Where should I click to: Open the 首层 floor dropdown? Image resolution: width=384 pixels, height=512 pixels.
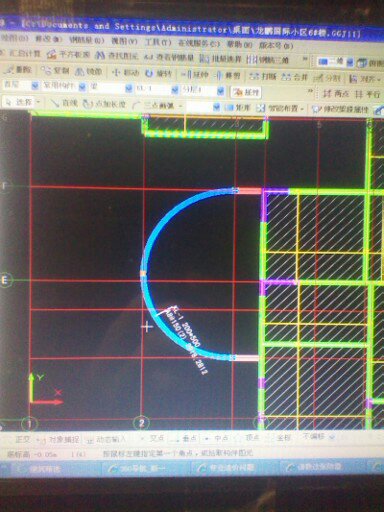[21, 85]
